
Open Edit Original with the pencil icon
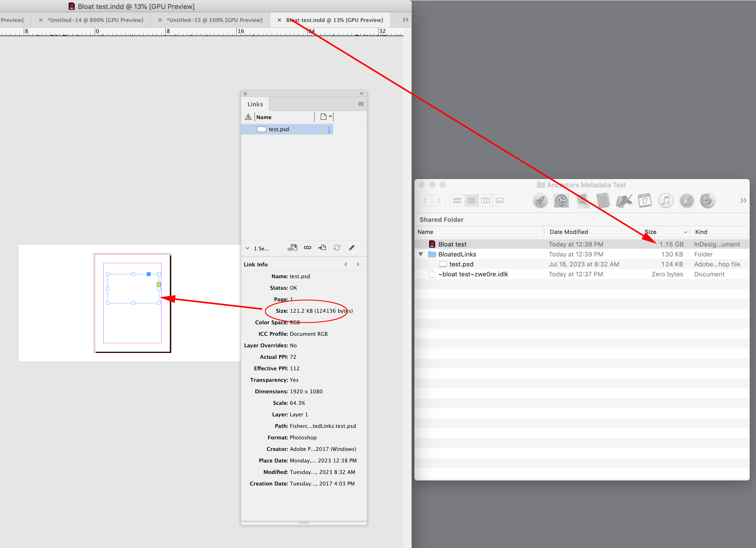(351, 248)
